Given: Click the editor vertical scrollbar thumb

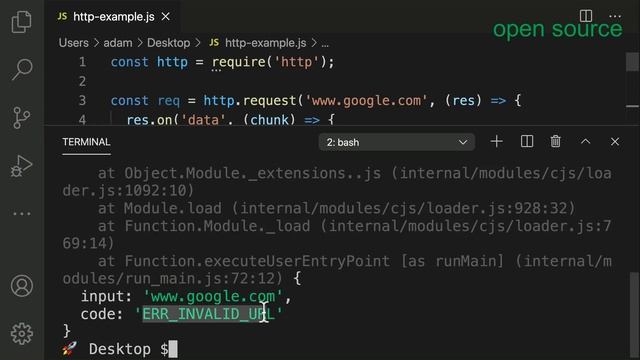Looking at the screenshot, I should (632, 62).
